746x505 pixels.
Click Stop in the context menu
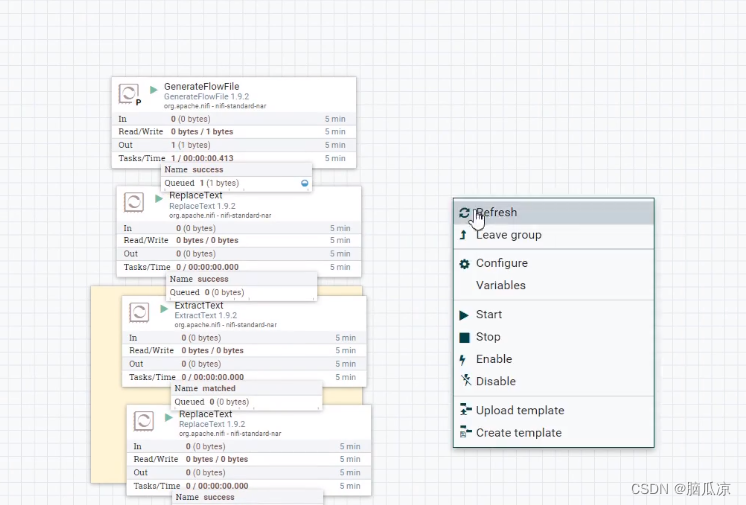[554, 337]
